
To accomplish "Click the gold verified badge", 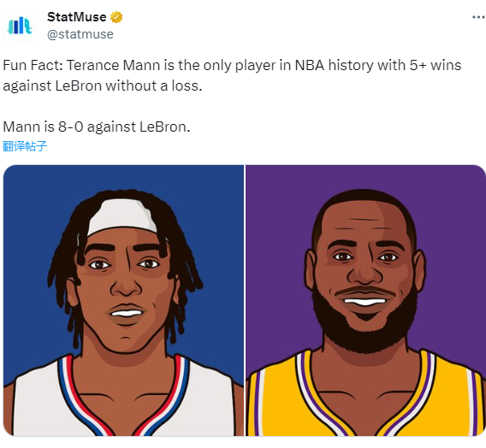I will tap(116, 17).
